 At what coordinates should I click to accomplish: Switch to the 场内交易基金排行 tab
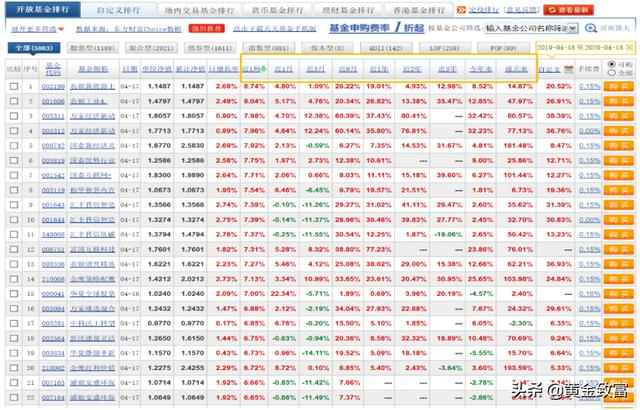[x=199, y=10]
